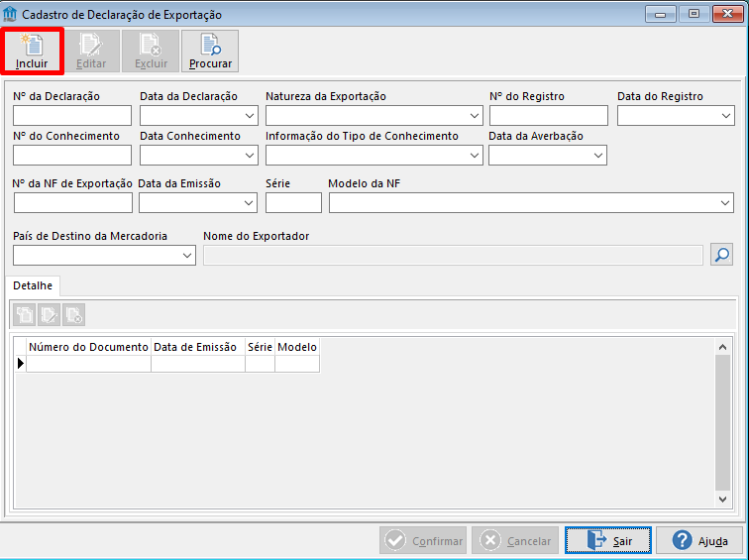The height and width of the screenshot is (560, 749).
Task: Click the Nome do Exportador field
Action: pyautogui.click(x=453, y=256)
